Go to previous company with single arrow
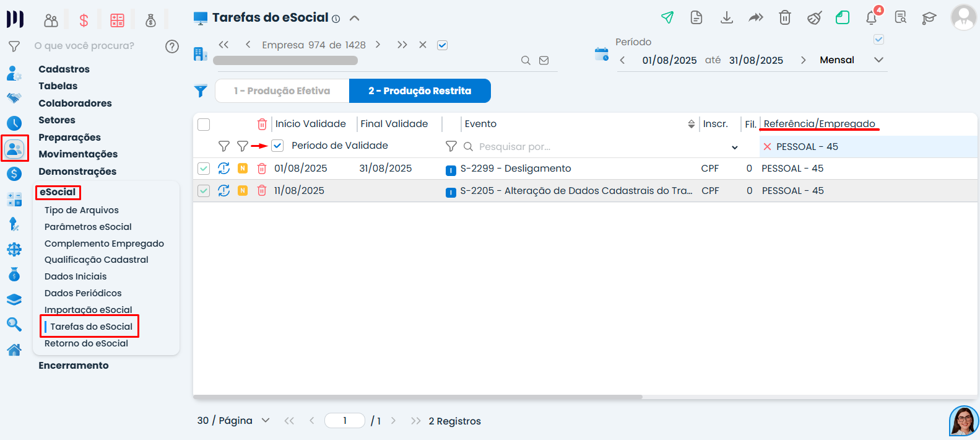 tap(248, 45)
